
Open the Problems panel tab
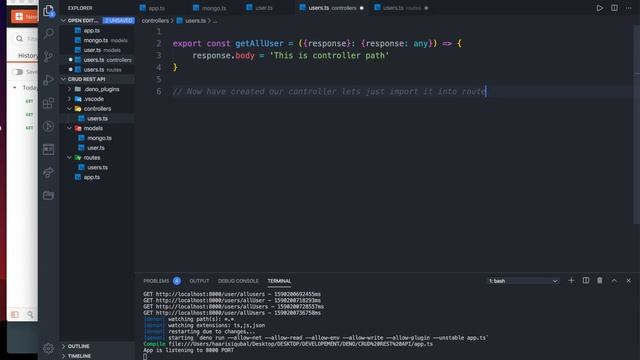click(156, 281)
